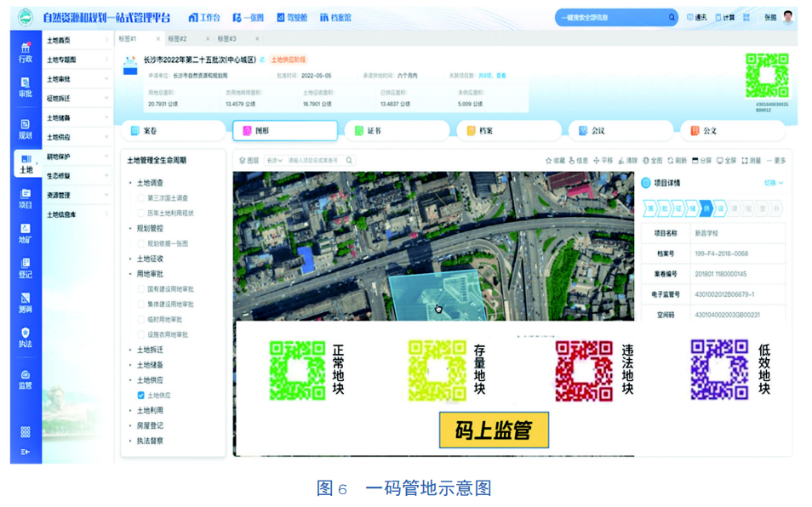Open the 档案 section

pyautogui.click(x=509, y=131)
